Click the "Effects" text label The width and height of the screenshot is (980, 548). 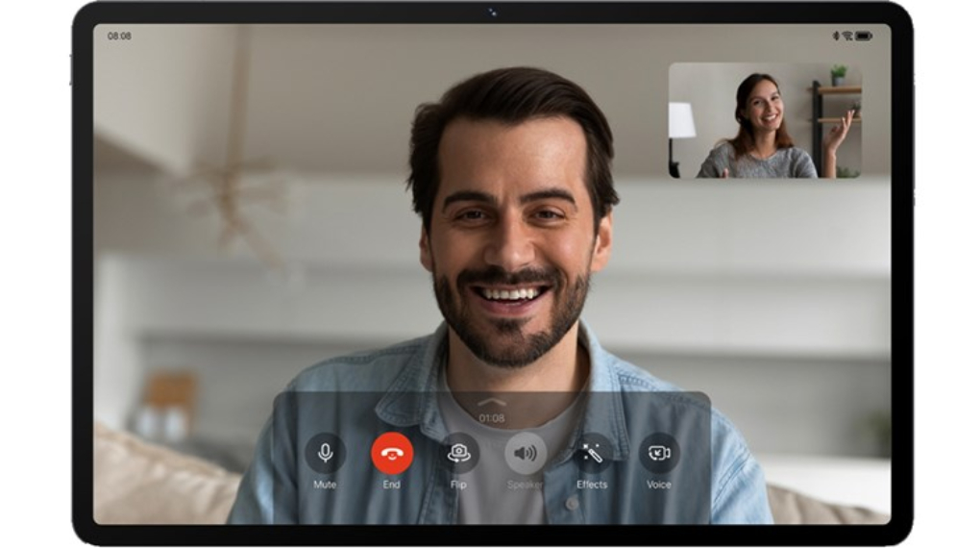pos(592,485)
